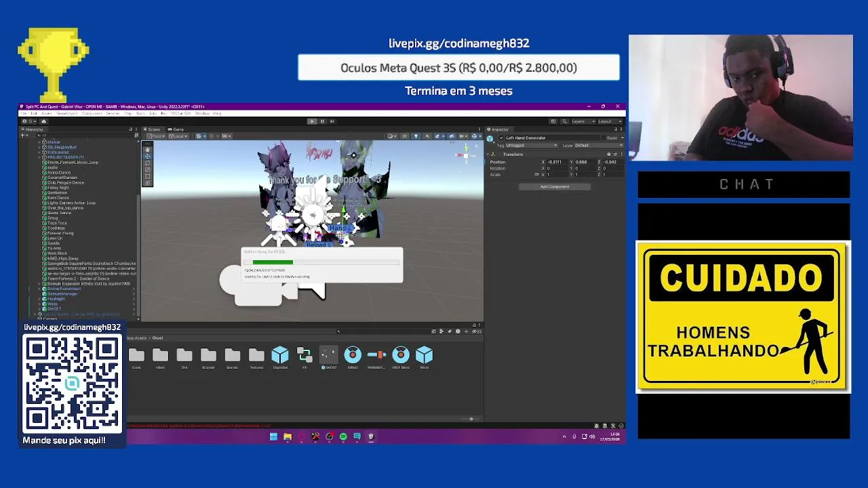Open Spotify from the Windows taskbar
868x488 pixels.
[x=343, y=436]
